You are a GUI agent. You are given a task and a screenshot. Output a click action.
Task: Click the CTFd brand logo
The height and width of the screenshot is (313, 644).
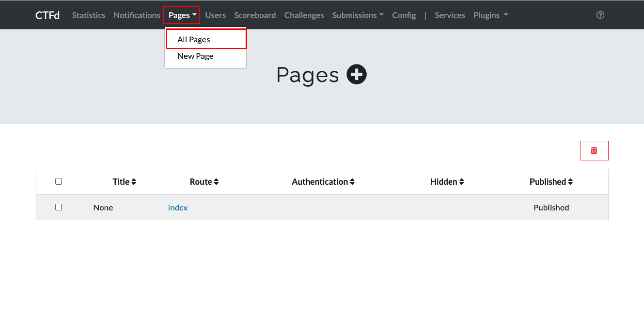click(47, 15)
